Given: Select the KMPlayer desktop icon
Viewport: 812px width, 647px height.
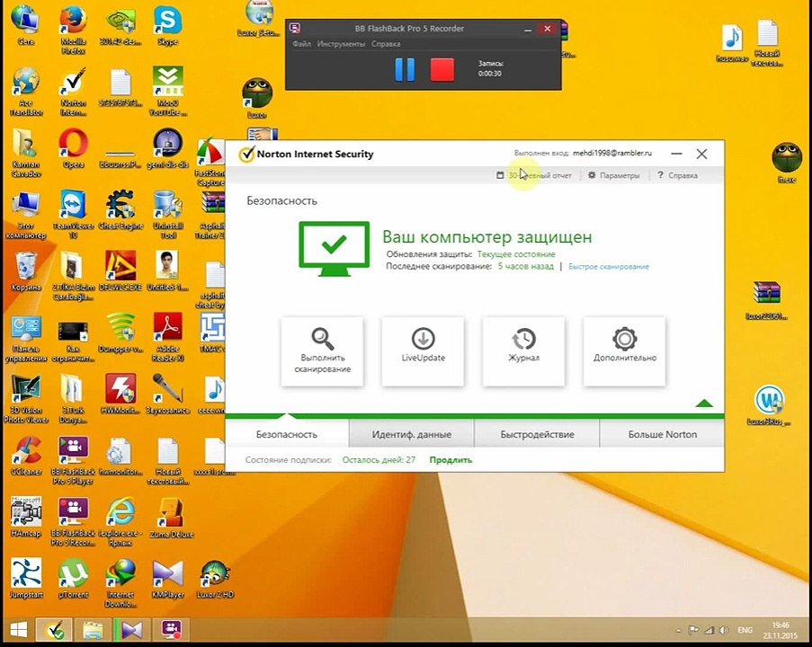Looking at the screenshot, I should [x=168, y=580].
